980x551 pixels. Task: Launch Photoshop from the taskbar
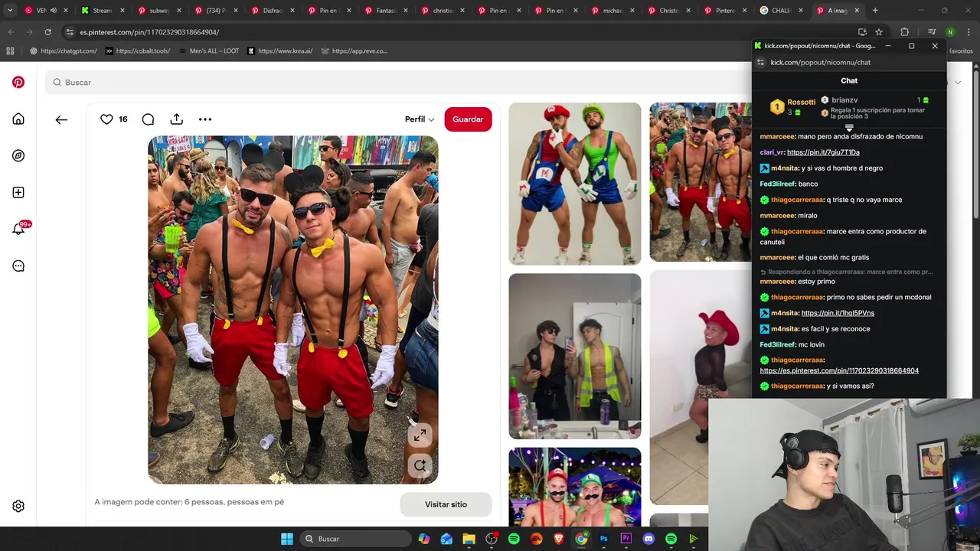click(x=603, y=539)
